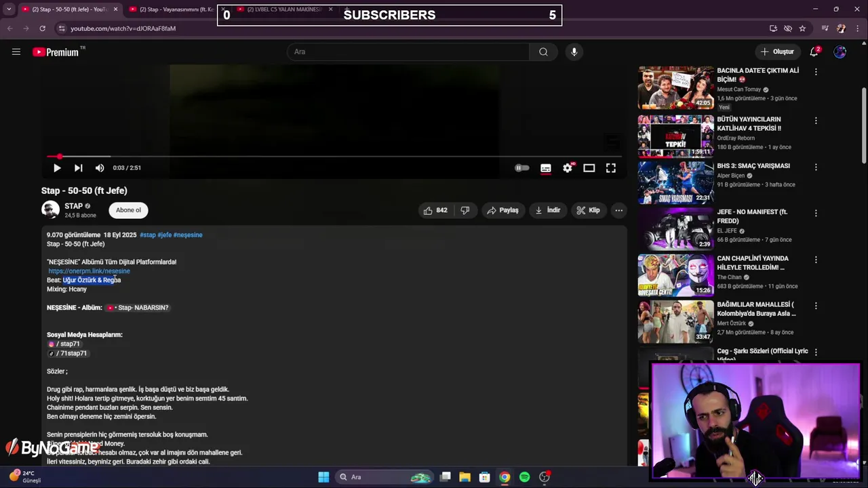This screenshot has height=488, width=868.
Task: Open BHS 3: SMAÇ YARIŞMASI thumbnail
Action: [675, 182]
